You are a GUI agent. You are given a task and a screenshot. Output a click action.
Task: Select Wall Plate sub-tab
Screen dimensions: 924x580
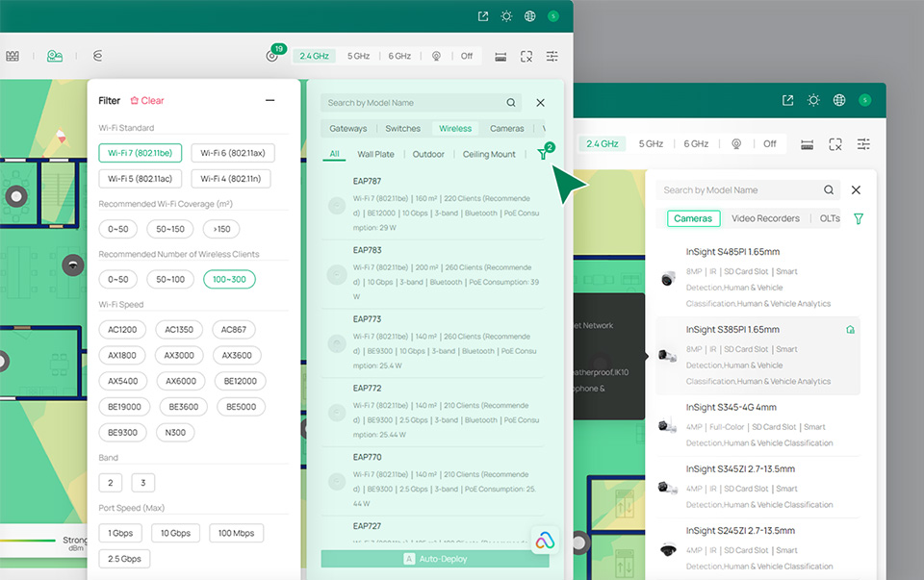[375, 154]
